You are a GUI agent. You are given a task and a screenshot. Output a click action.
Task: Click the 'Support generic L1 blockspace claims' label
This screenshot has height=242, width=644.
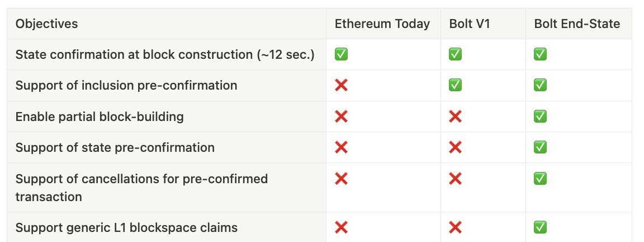click(x=126, y=227)
